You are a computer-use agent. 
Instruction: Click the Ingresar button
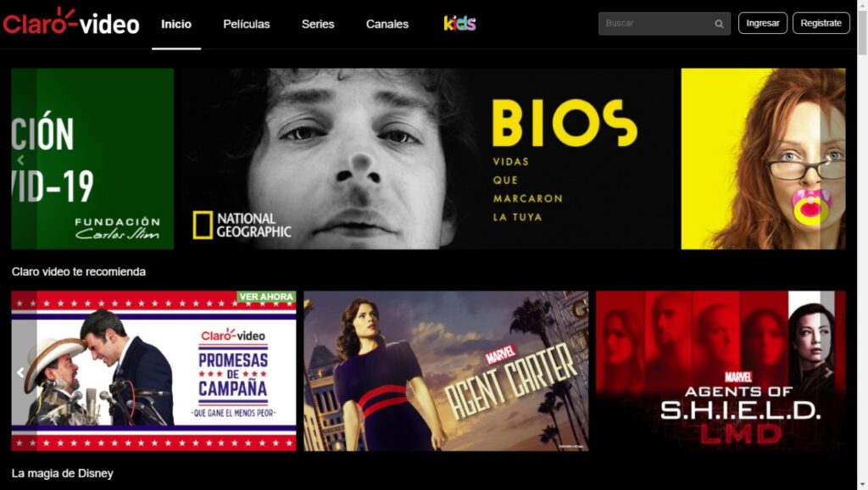[x=762, y=23]
